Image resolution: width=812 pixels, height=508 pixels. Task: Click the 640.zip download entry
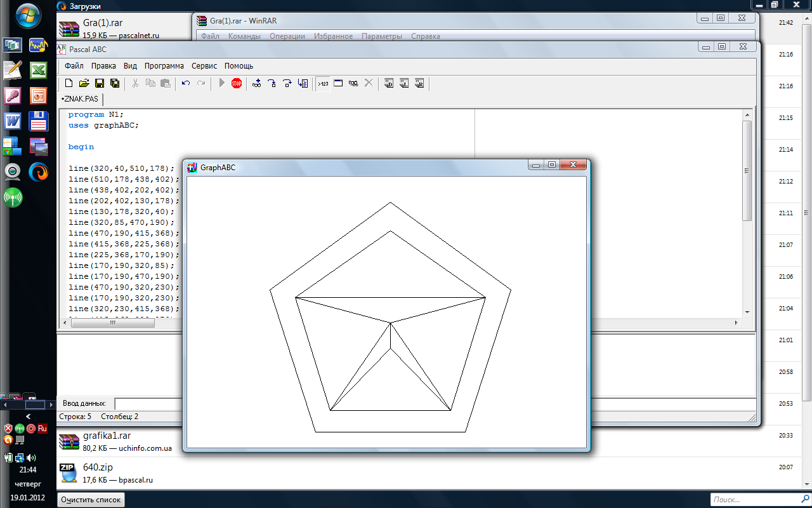click(x=419, y=473)
